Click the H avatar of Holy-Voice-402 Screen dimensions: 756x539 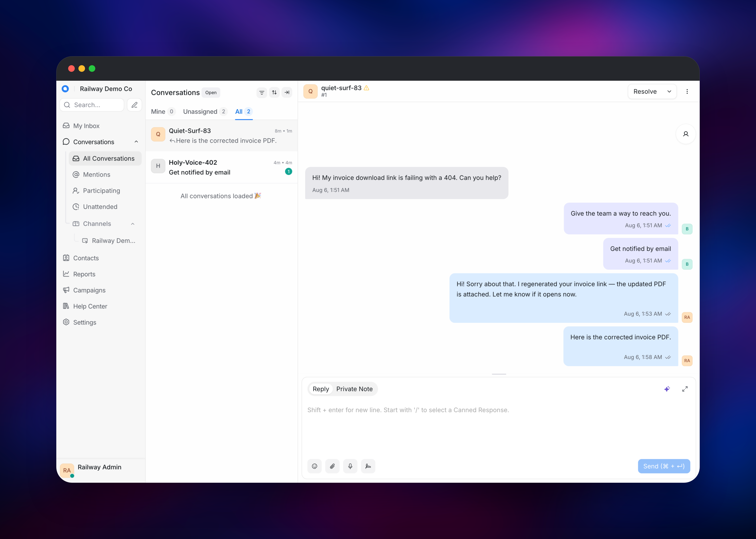[158, 166]
